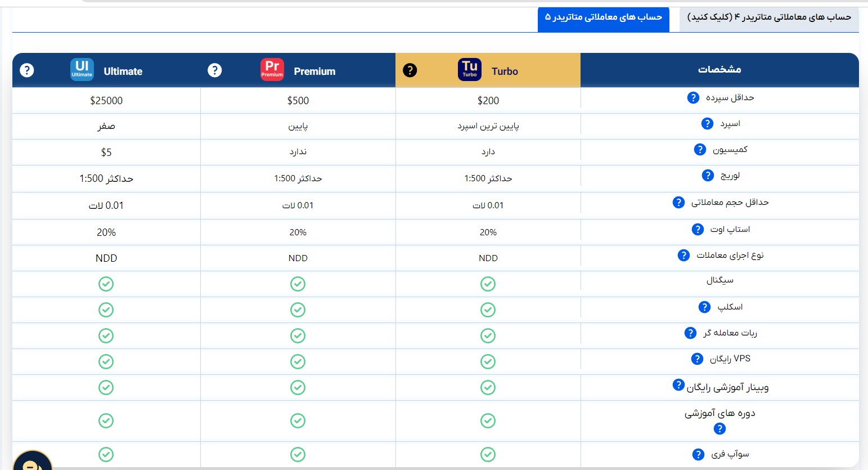The height and width of the screenshot is (470, 868).
Task: Click help icon beside حداقل حجم معاملاتی
Action: [x=679, y=203]
